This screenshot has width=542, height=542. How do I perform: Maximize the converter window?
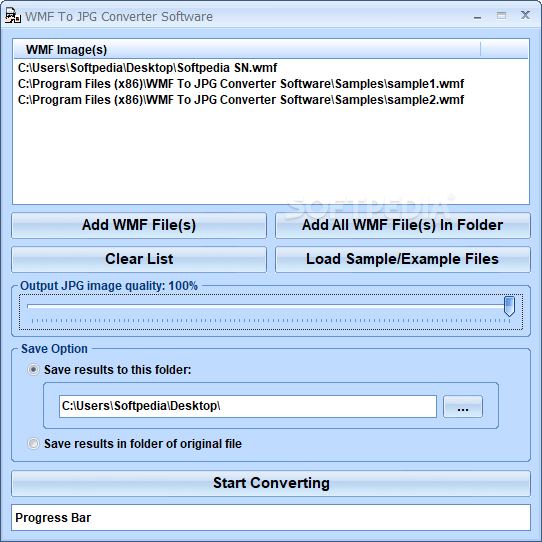(x=502, y=16)
